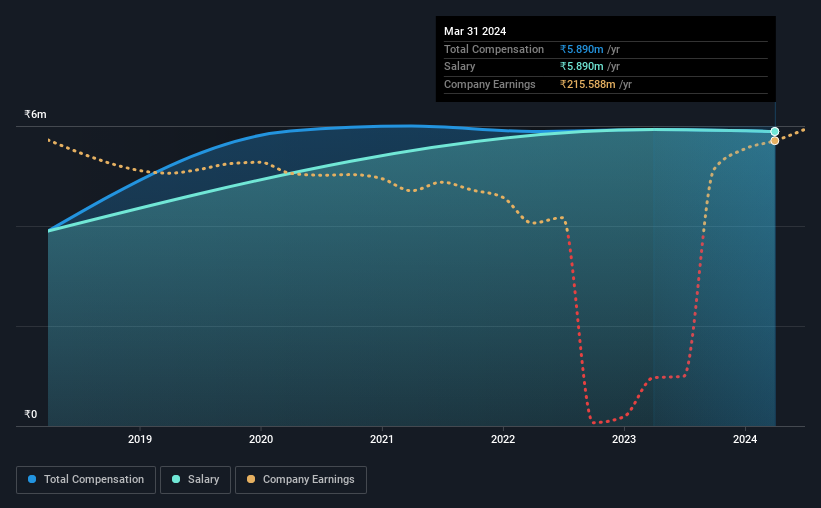The width and height of the screenshot is (821, 508).
Task: Click the Mar 31 2024 tooltip date
Action: (x=475, y=31)
